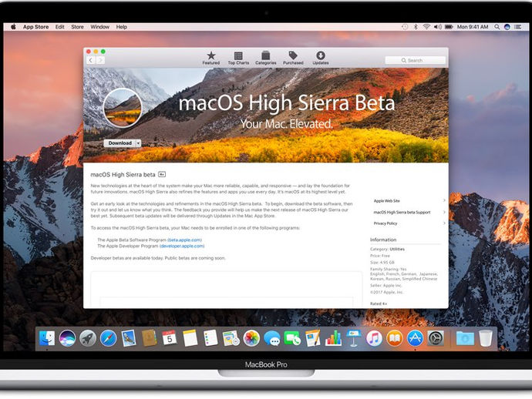Click the chevron beside Privacy Policy

[444, 223]
